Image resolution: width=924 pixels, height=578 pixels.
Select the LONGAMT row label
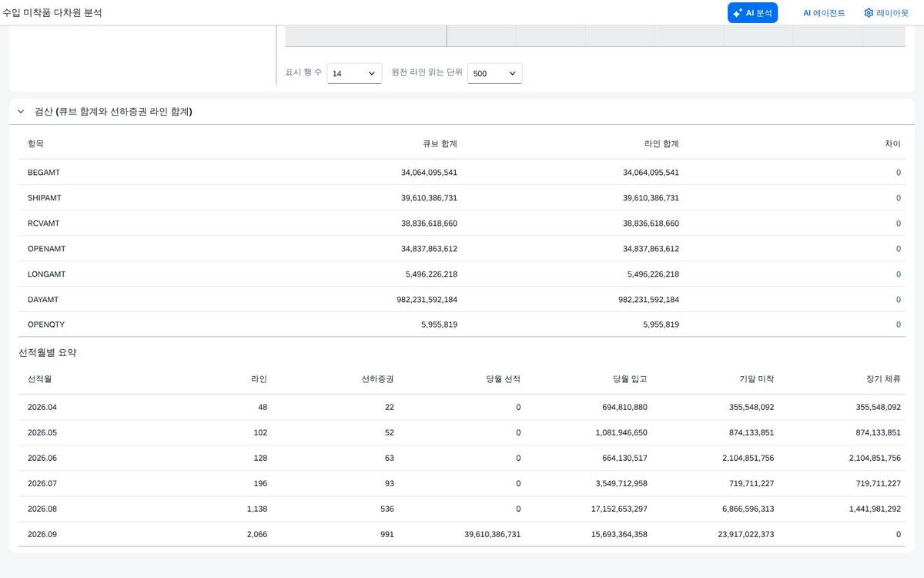[45, 274]
